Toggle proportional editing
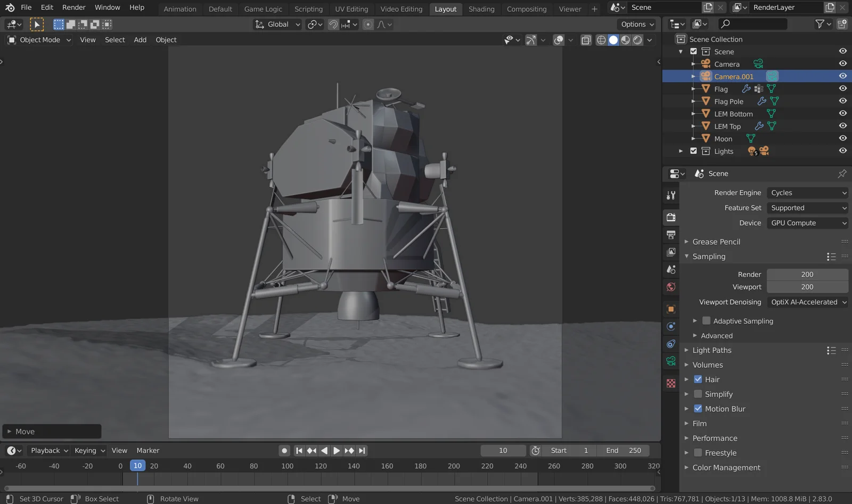The height and width of the screenshot is (504, 852). (368, 24)
